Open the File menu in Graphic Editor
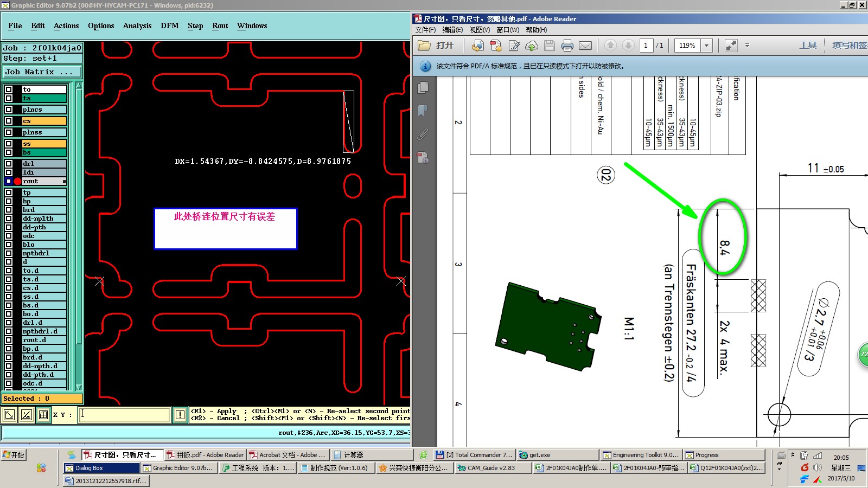Image resolution: width=868 pixels, height=488 pixels. pyautogui.click(x=15, y=25)
